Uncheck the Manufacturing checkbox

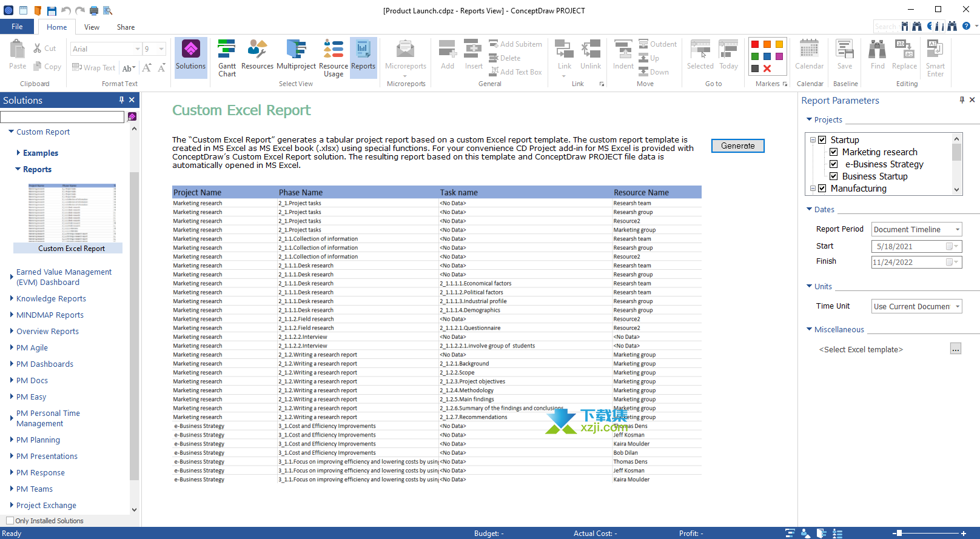tap(822, 189)
